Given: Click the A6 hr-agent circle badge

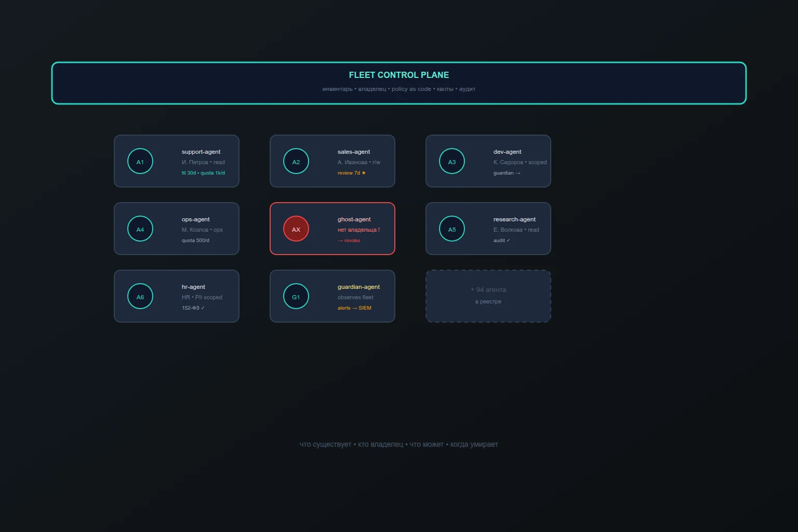Looking at the screenshot, I should click(140, 296).
